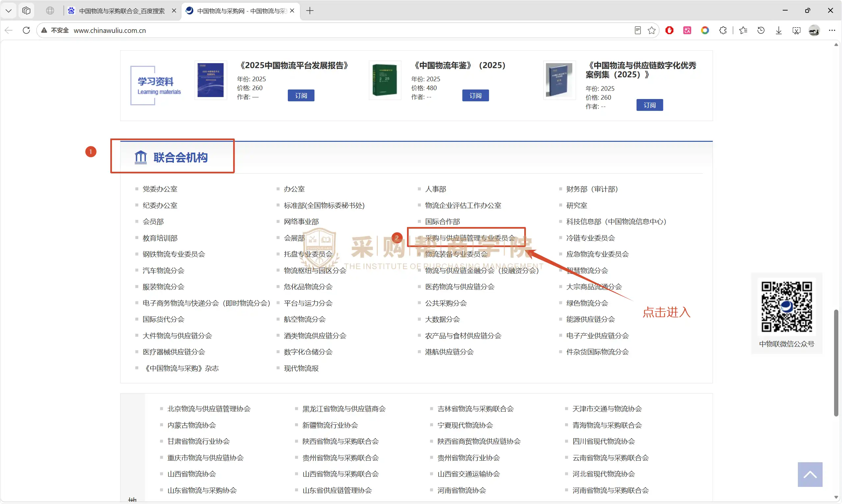Viewport: 842px width, 504px height.
Task: Open the screenshot capture icon
Action: pos(796,30)
